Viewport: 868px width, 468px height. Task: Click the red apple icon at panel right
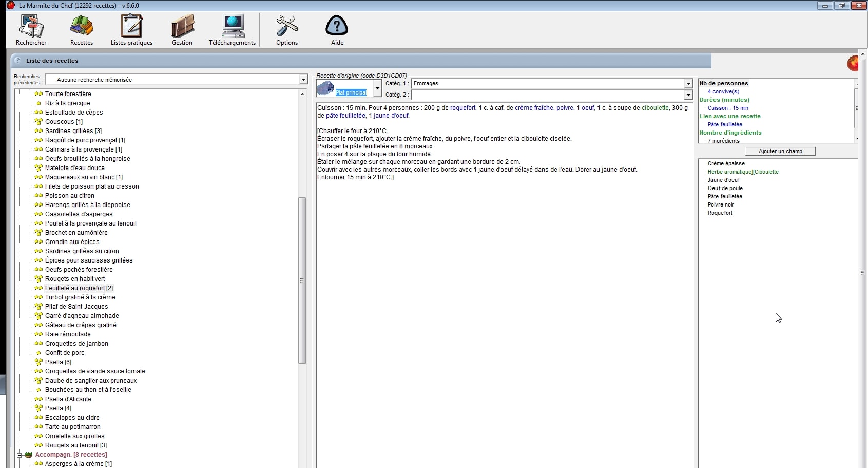point(853,63)
